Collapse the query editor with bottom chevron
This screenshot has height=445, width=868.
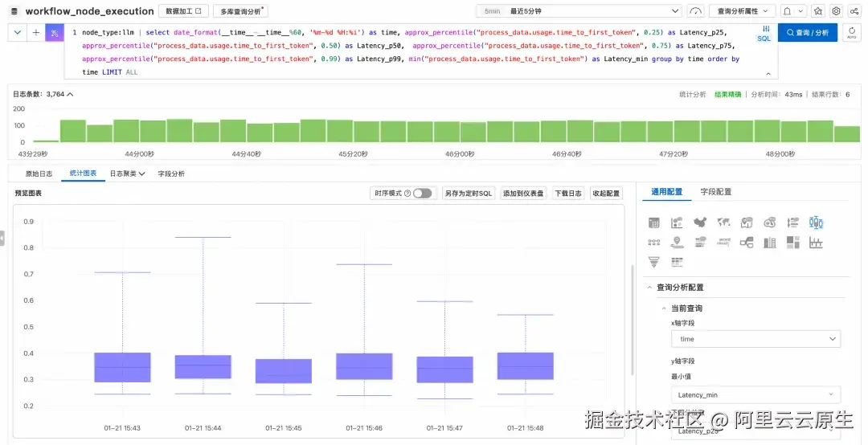[x=768, y=73]
